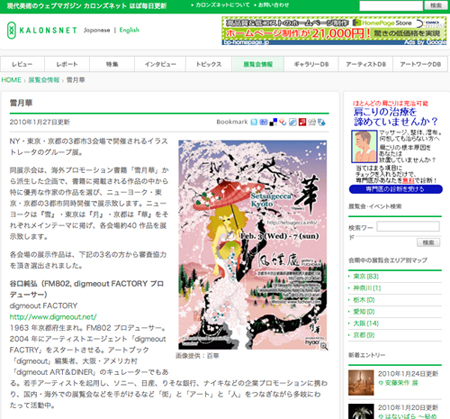
Task: Click the magnifier enlarge icon on the poster
Action: point(324,346)
